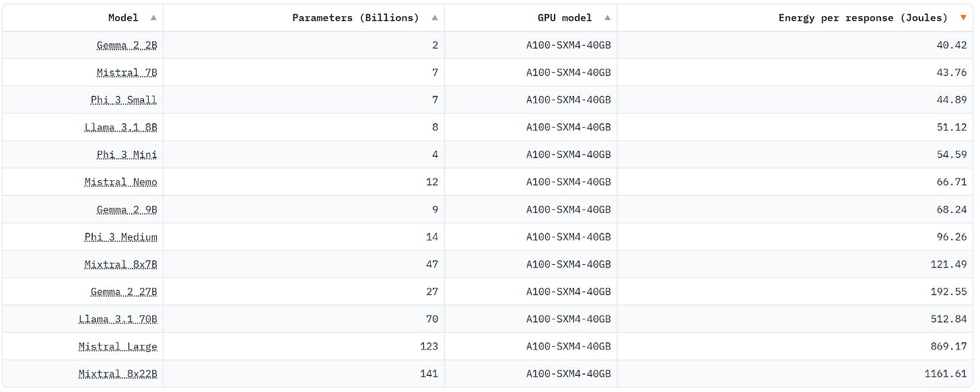Select energy value 869.17
This screenshot has width=980, height=392.
[x=949, y=347]
